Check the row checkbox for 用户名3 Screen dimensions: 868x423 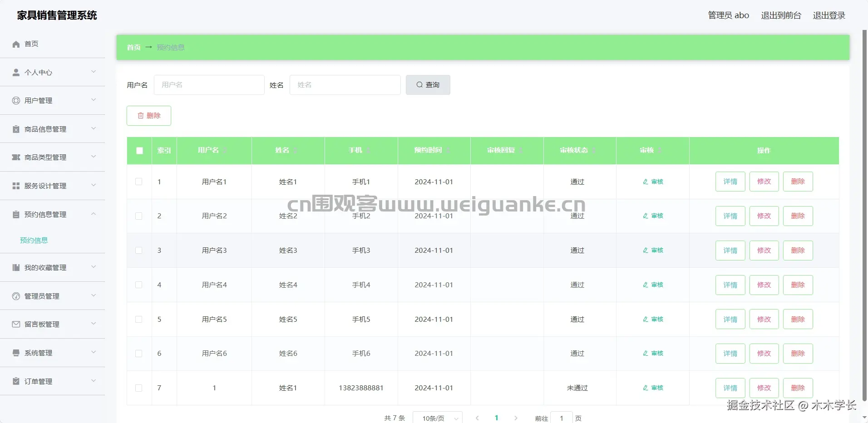tap(139, 250)
